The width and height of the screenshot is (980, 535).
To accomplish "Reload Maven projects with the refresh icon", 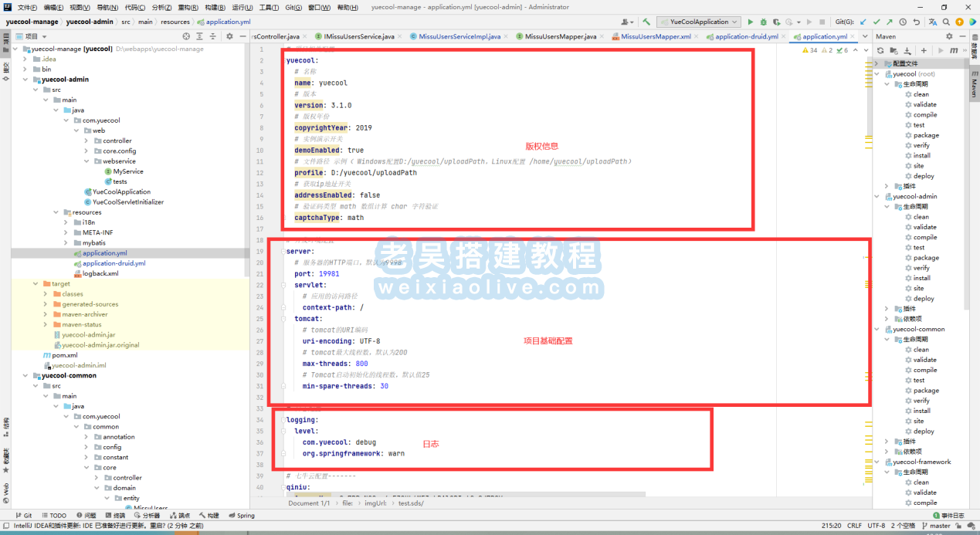I will [x=880, y=50].
